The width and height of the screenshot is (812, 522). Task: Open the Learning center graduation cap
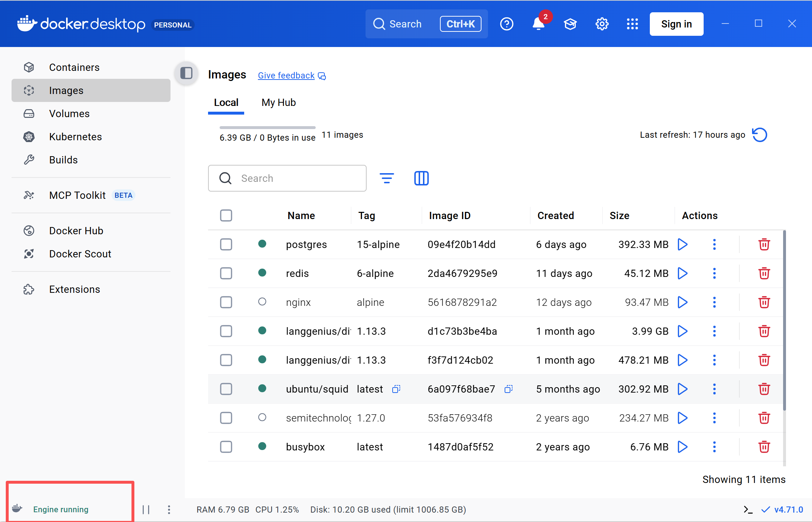point(570,24)
